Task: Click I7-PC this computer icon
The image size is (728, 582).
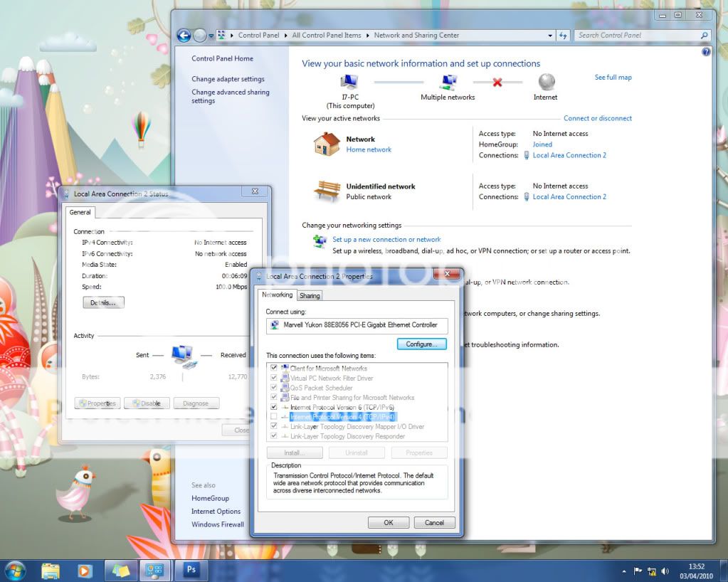Action: pos(349,82)
